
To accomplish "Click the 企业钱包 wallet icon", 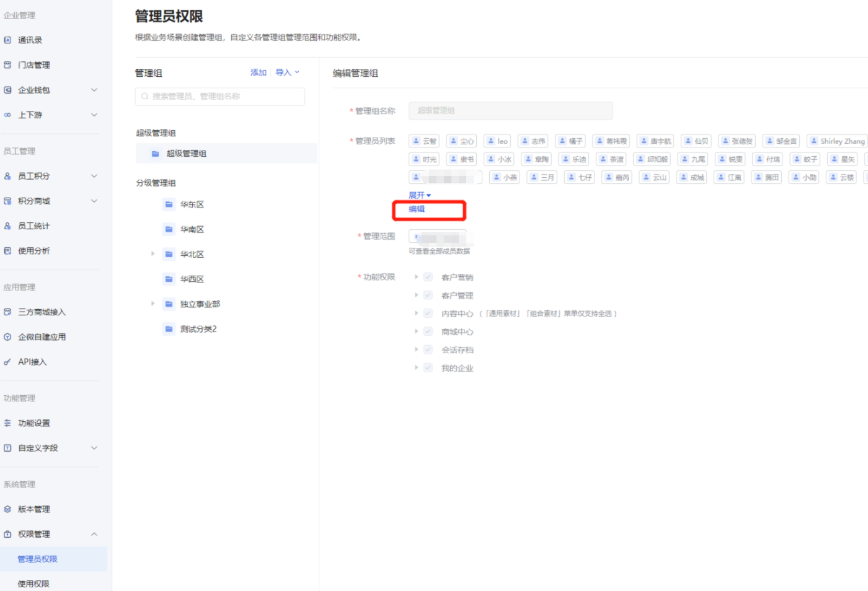I will (7, 90).
